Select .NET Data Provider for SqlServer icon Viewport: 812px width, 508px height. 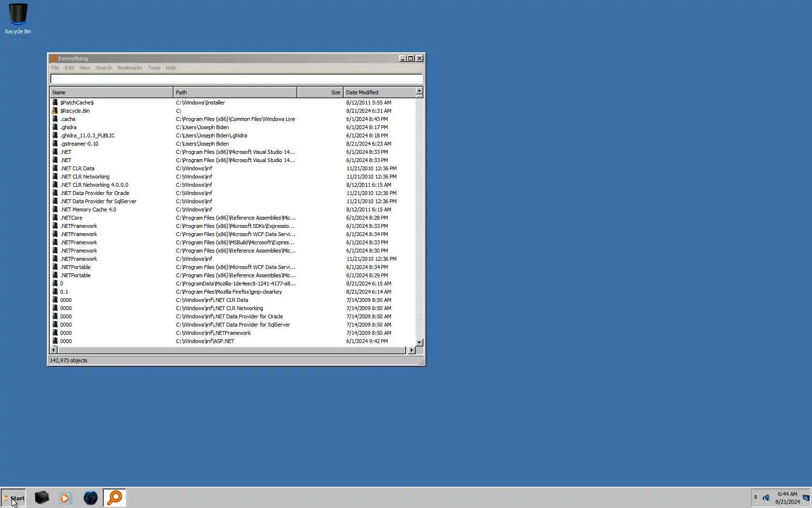coord(55,201)
